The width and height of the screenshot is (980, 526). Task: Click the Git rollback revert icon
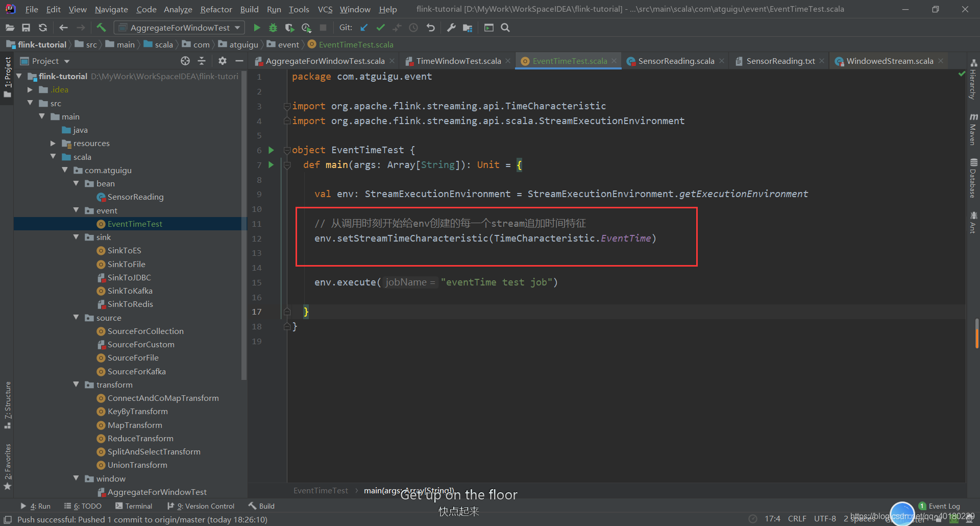click(430, 28)
